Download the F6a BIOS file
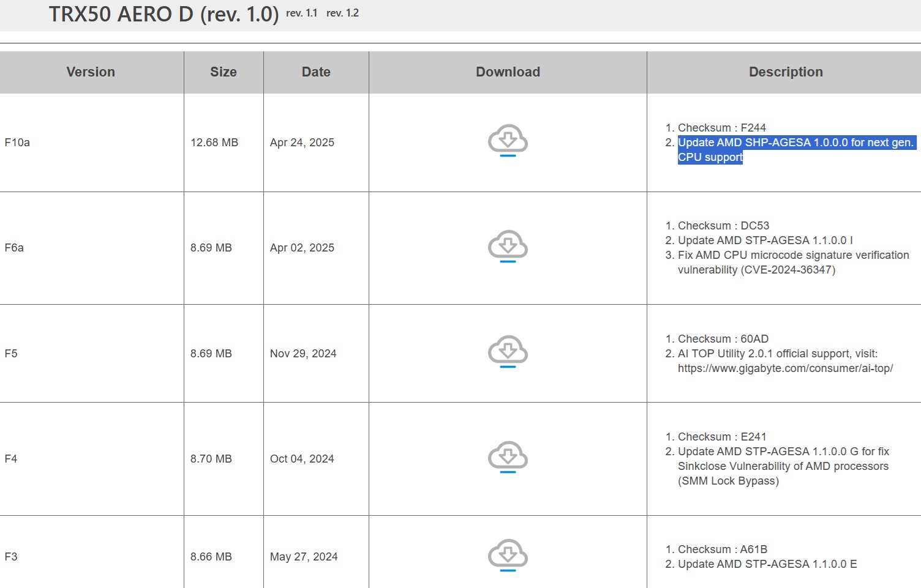The height and width of the screenshot is (588, 921). click(508, 246)
